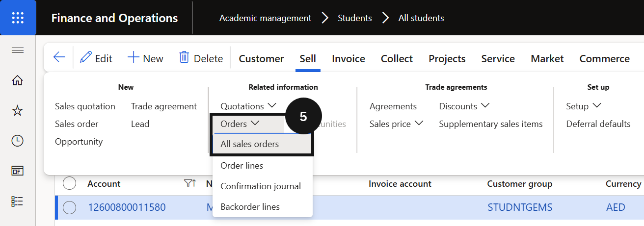Click Deferral defaults
This screenshot has height=226, width=644.
coord(598,124)
